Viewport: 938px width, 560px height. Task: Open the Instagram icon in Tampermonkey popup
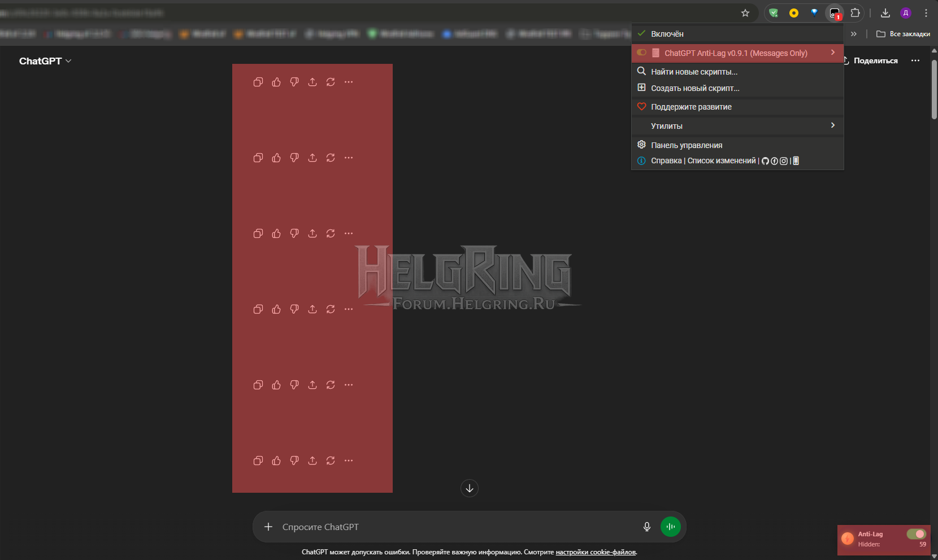[784, 161]
